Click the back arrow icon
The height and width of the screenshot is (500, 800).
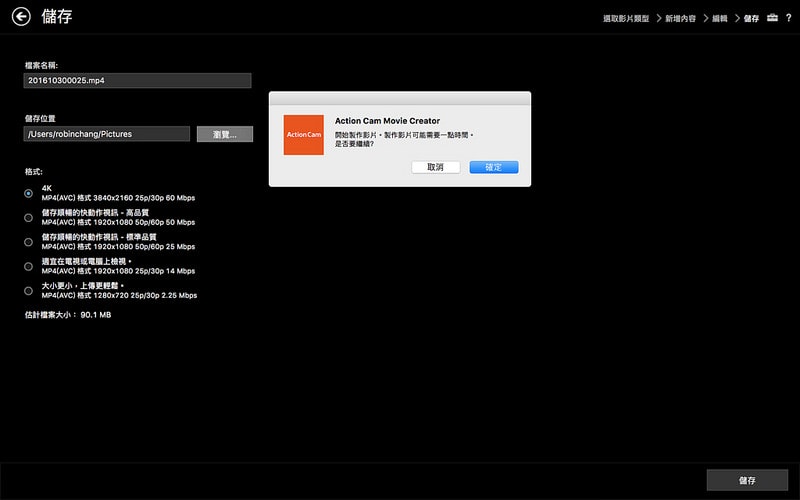pos(20,17)
